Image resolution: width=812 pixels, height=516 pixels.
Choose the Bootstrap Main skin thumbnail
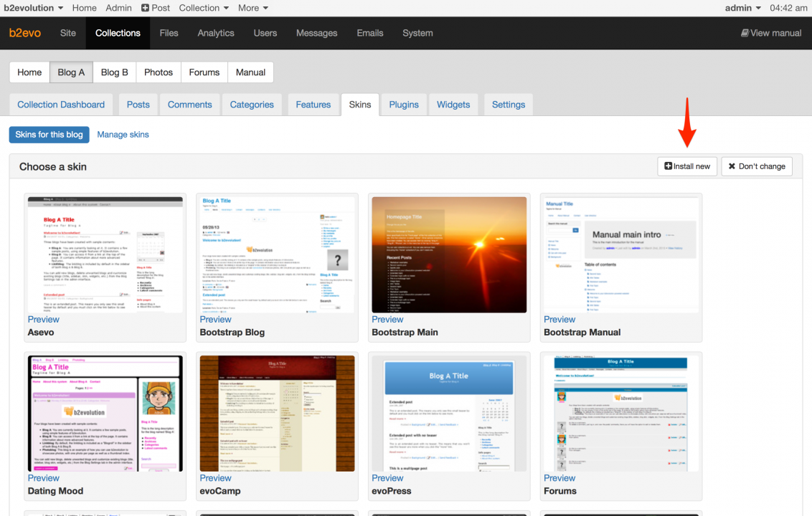(449, 254)
